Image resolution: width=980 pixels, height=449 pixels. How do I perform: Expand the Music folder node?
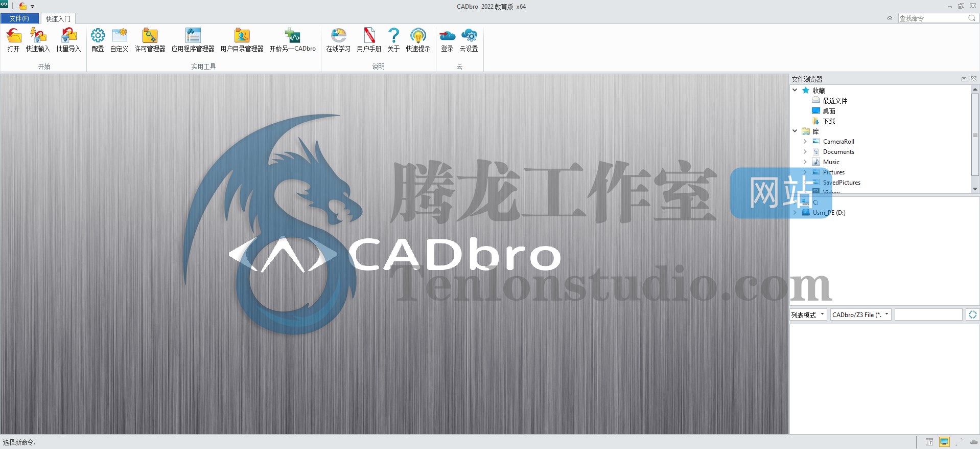click(805, 162)
